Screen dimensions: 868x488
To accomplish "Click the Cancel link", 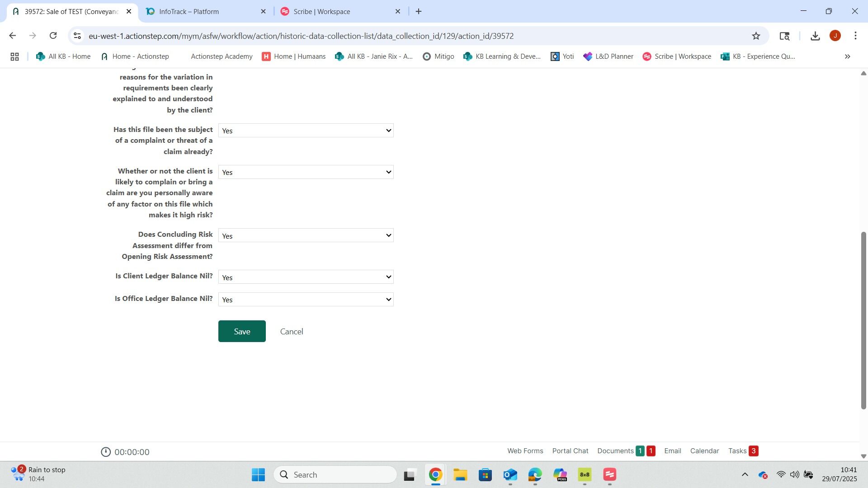I will click(292, 332).
